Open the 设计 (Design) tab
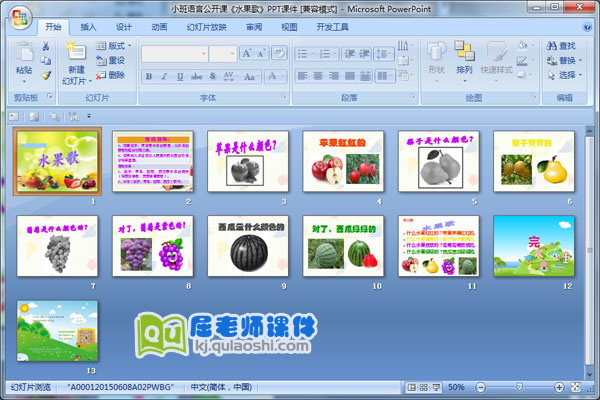The height and width of the screenshot is (400, 600). point(124,27)
